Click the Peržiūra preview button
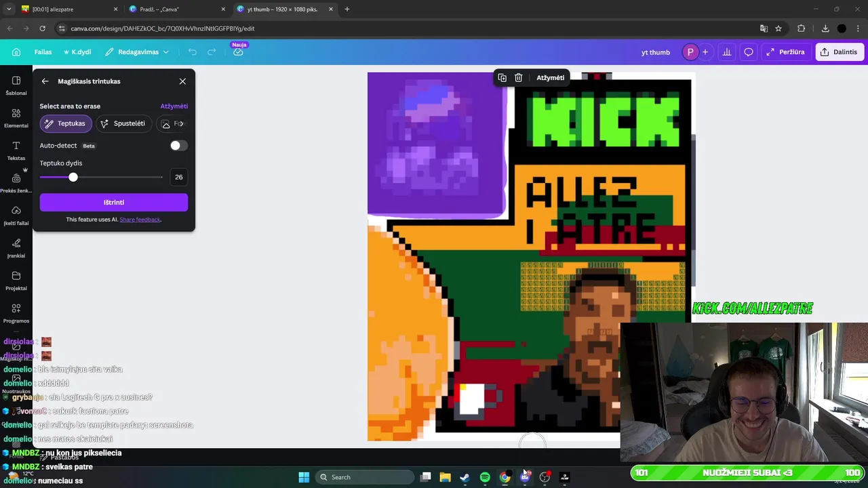The image size is (868, 488). (785, 52)
